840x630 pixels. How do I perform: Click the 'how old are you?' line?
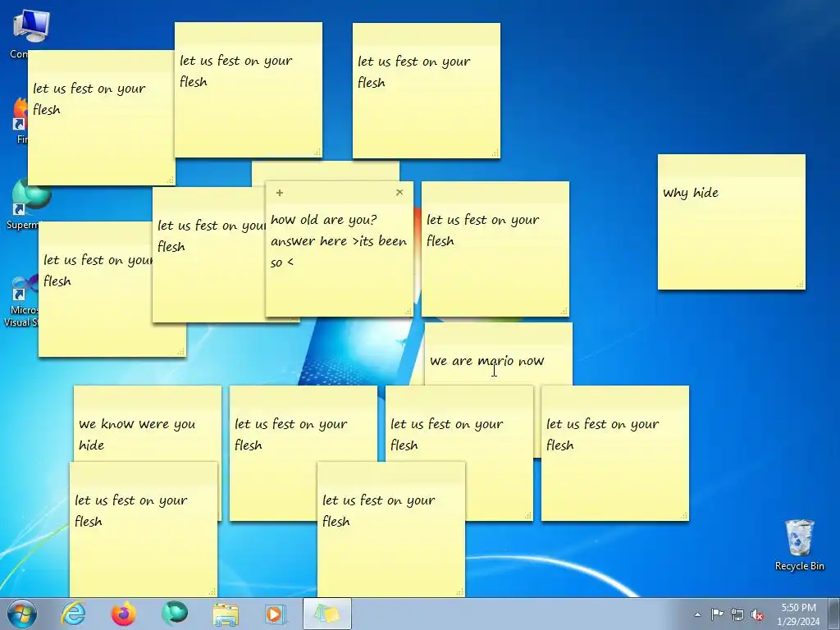coord(323,220)
